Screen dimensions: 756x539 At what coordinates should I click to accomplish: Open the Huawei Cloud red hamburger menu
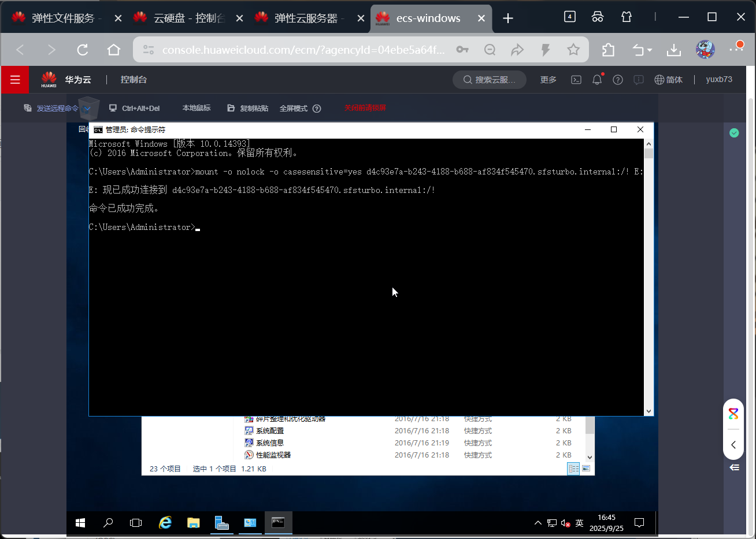[15, 80]
